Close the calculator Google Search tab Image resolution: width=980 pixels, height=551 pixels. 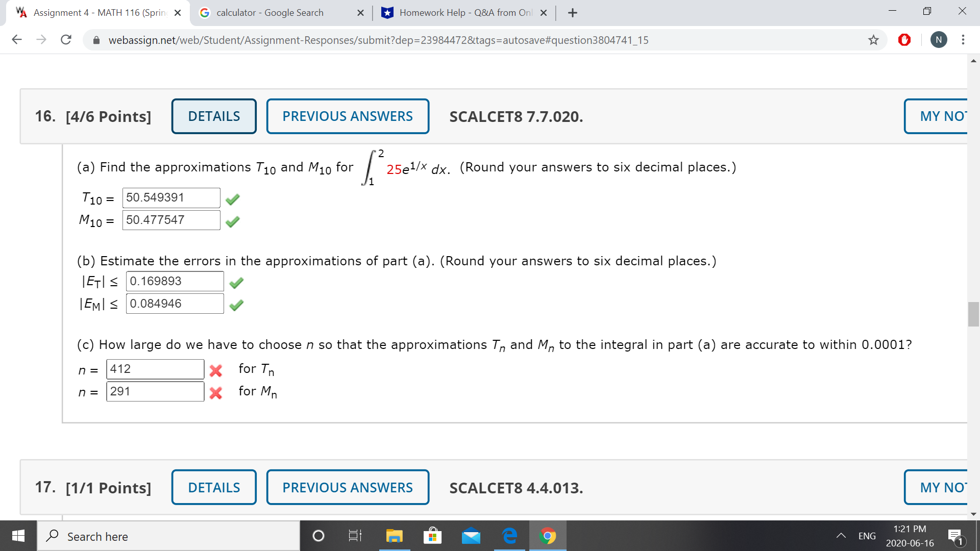(360, 13)
